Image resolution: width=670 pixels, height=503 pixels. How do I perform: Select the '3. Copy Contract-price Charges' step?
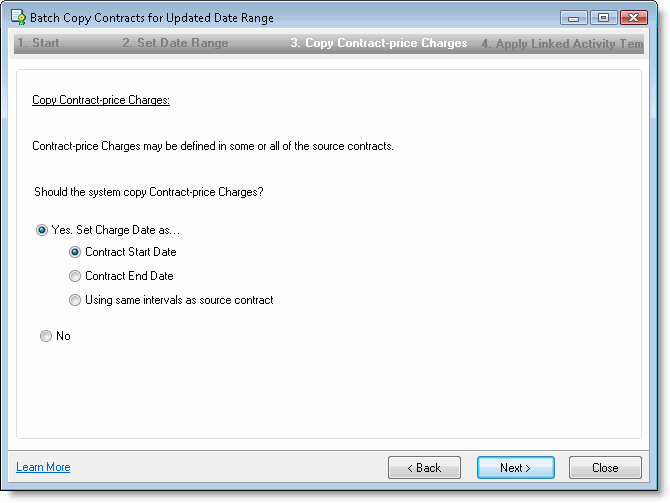point(378,43)
